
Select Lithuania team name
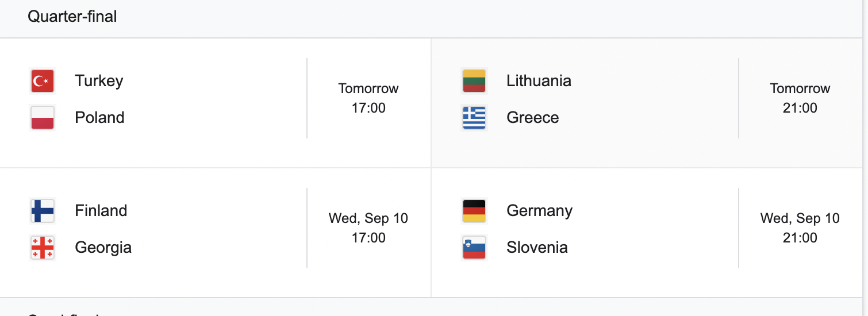pos(539,81)
